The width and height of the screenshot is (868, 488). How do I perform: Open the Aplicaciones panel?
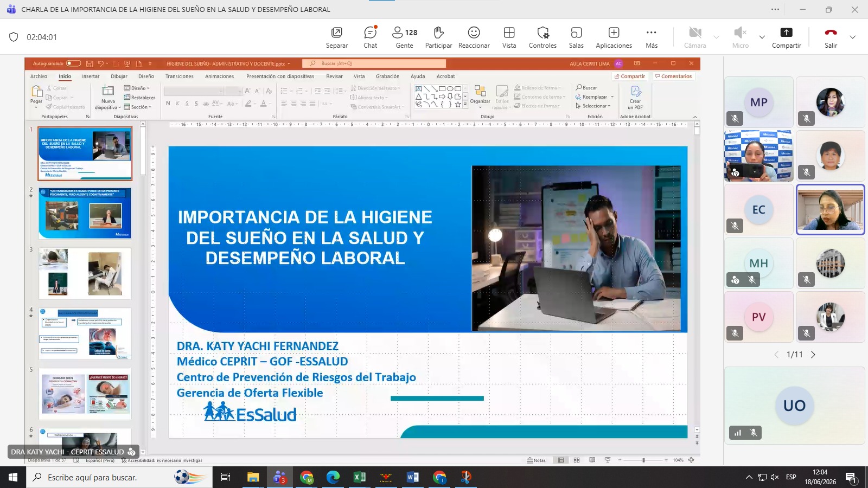tap(614, 37)
